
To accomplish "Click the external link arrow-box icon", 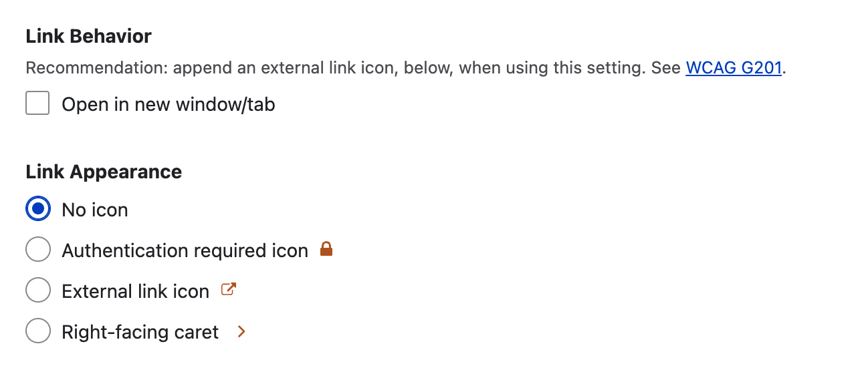I will pos(229,291).
